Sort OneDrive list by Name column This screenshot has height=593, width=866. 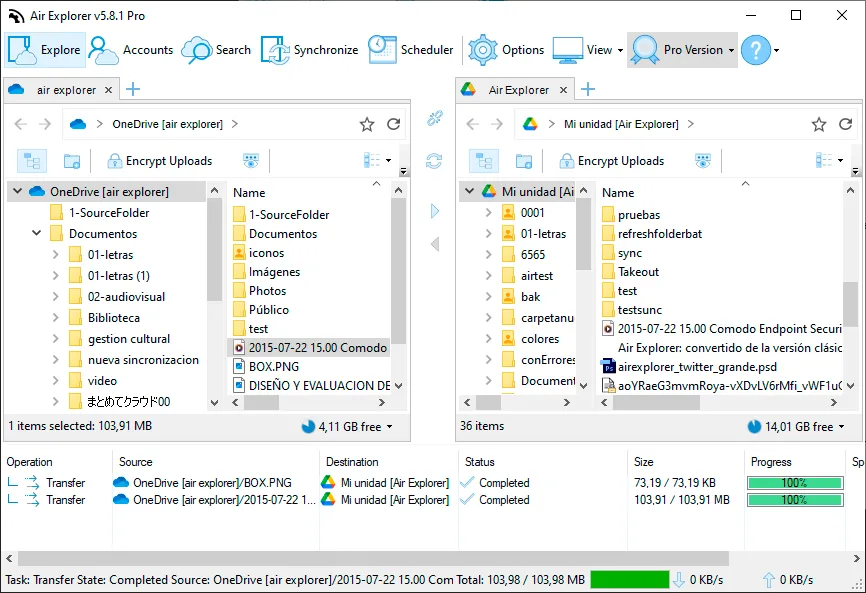249,193
